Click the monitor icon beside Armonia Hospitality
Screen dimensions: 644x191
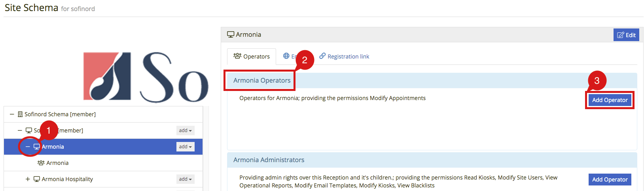(x=37, y=179)
